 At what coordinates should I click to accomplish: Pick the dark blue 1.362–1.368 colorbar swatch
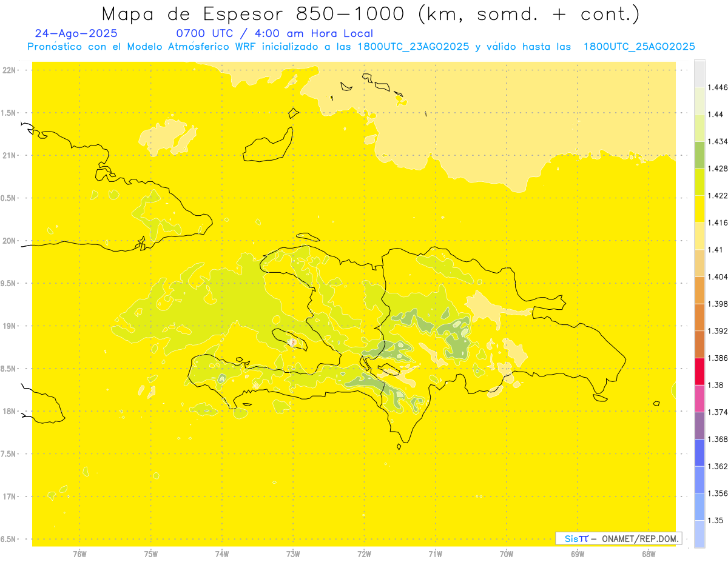tap(699, 453)
